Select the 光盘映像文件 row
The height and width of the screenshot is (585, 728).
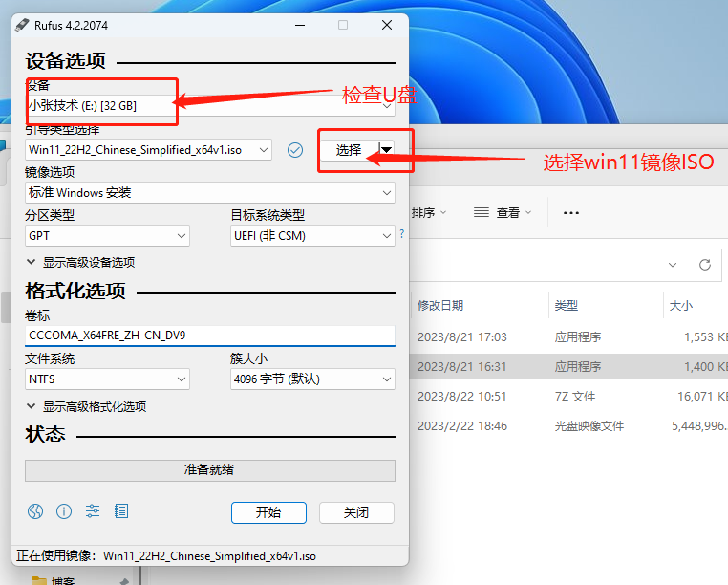pos(568,426)
